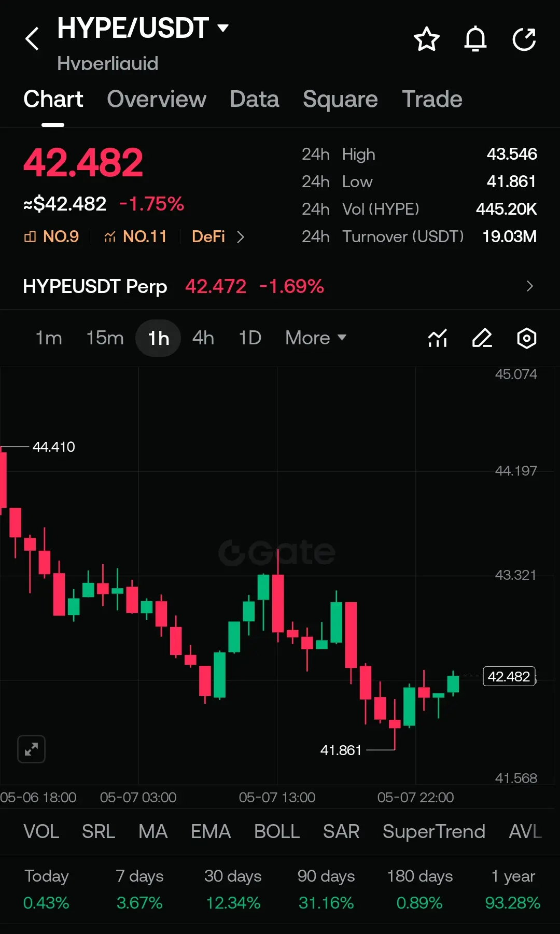
Task: Switch to the Data tab
Action: pos(255,99)
